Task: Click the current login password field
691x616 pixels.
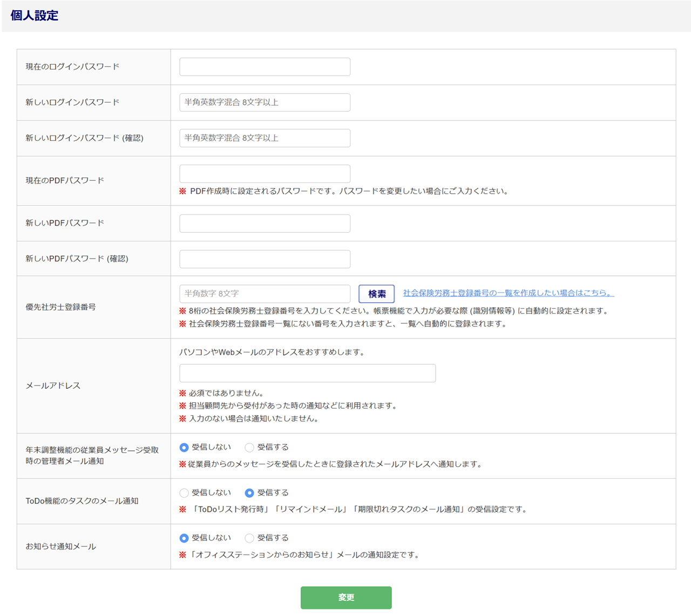Action: pos(265,67)
